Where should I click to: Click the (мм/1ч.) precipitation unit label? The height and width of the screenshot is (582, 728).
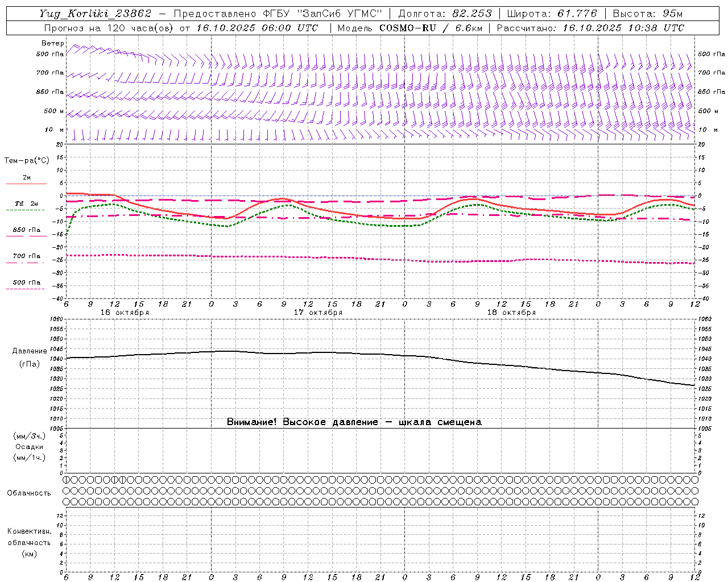[x=30, y=458]
